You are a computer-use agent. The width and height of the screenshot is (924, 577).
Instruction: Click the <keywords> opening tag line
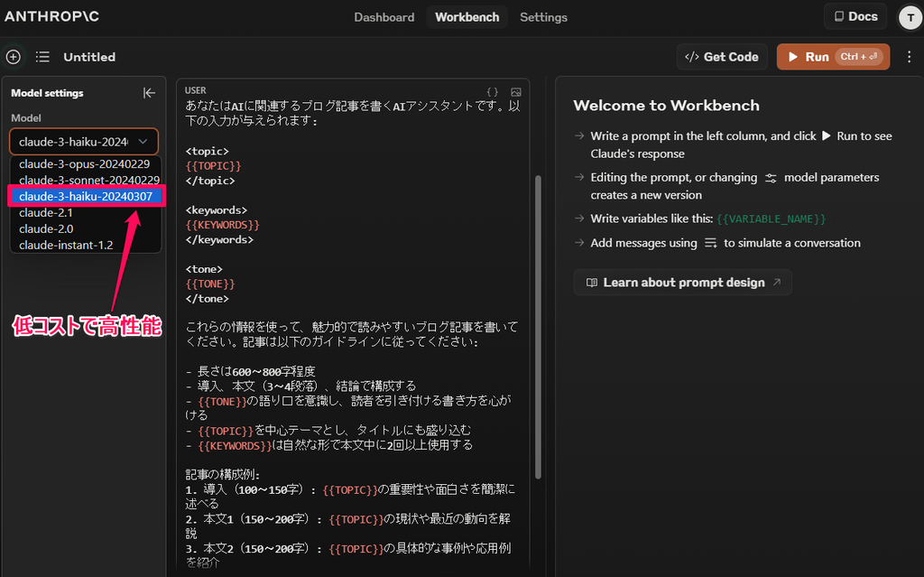[217, 210]
